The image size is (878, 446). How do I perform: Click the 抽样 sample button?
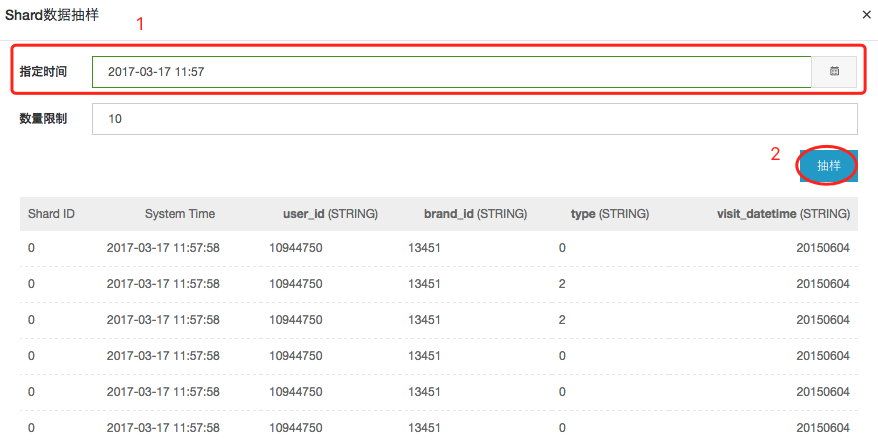pyautogui.click(x=828, y=166)
